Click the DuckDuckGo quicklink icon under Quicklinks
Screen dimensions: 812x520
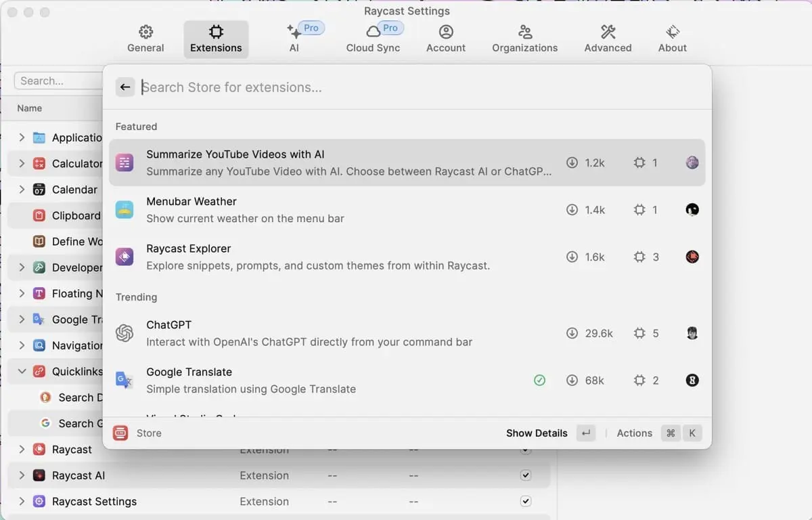(45, 397)
